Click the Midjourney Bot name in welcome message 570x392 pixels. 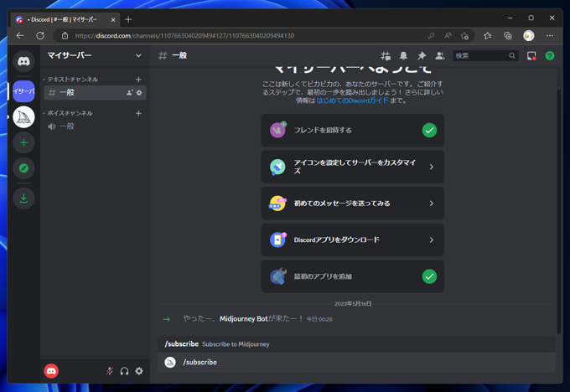244,319
